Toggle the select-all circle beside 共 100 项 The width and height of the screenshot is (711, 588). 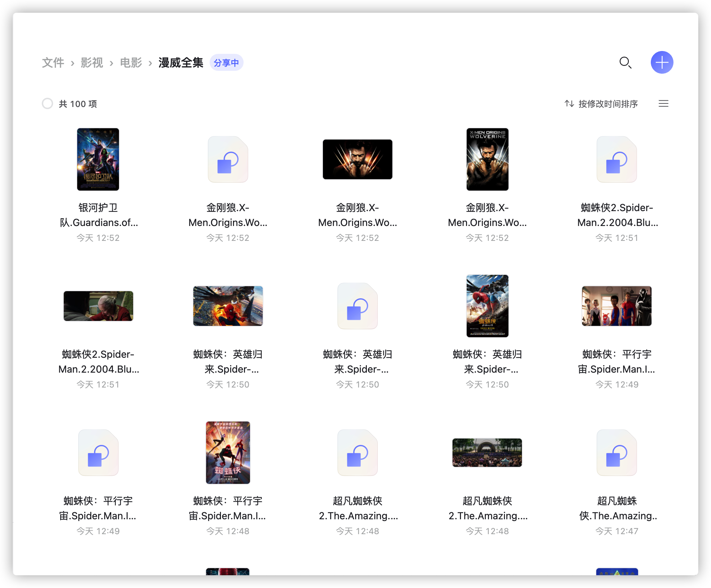tap(47, 103)
